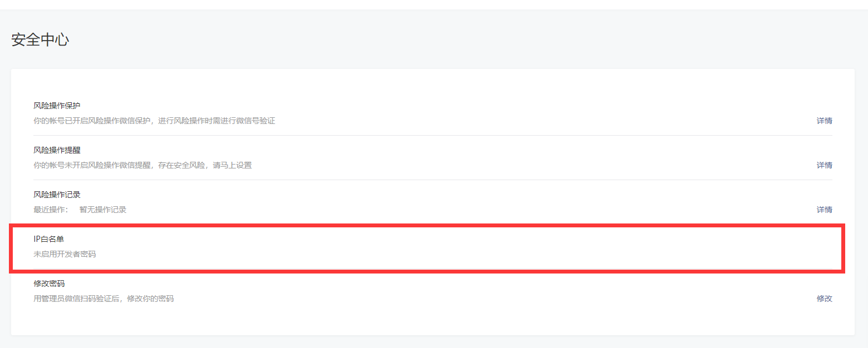View 详情 of 风险操作记录
Viewport: 868px width, 348px height.
click(x=824, y=210)
